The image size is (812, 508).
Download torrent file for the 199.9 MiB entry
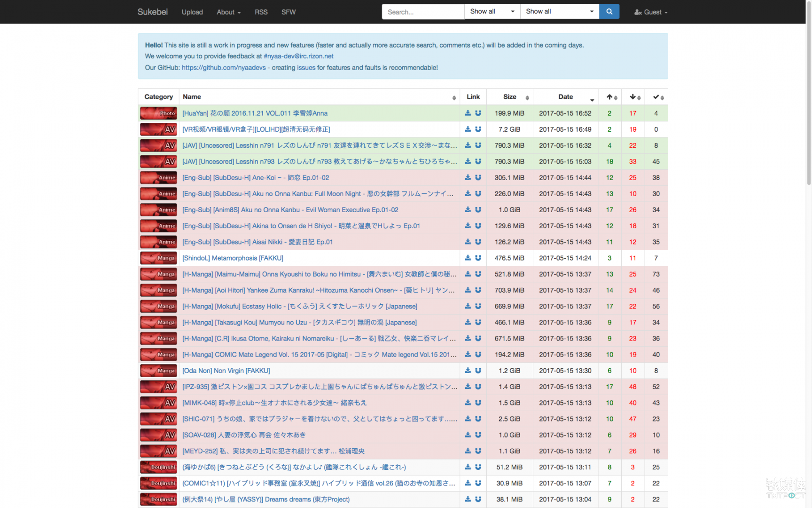[x=468, y=113]
